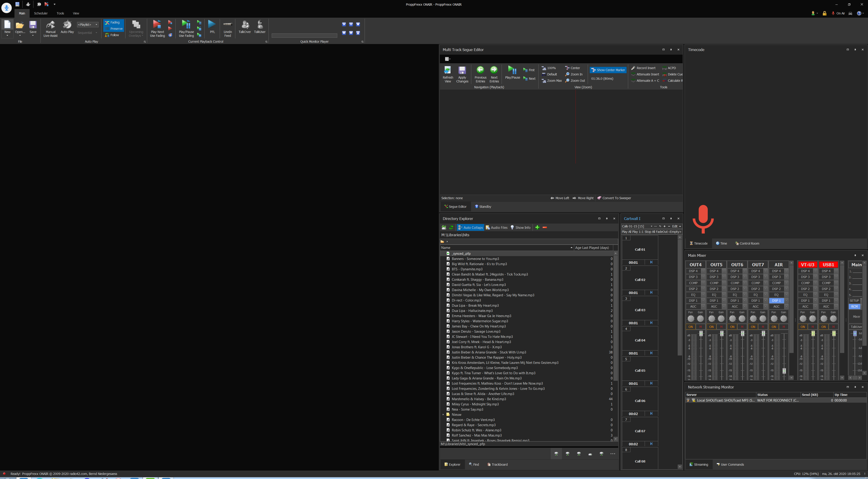Switch to the Control Room tab
868x479 pixels.
click(x=747, y=243)
